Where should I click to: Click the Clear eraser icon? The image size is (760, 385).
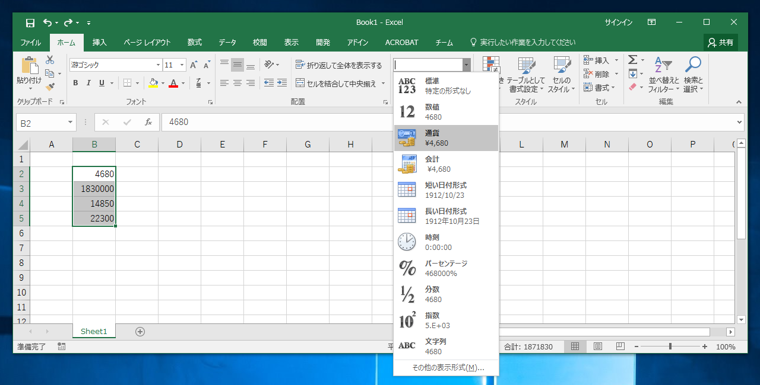tap(633, 87)
